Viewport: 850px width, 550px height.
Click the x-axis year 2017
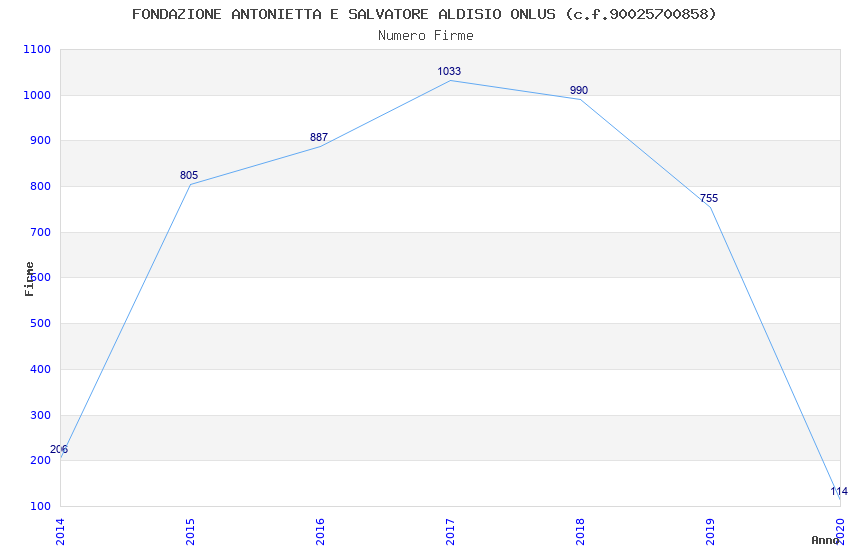tap(450, 532)
